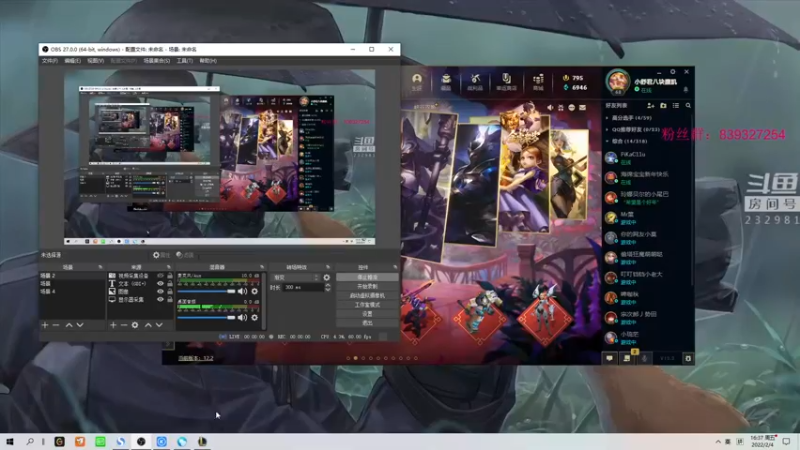The image size is (800, 450).
Task: Mute the mic/Aux channel speaker
Action: (242, 291)
